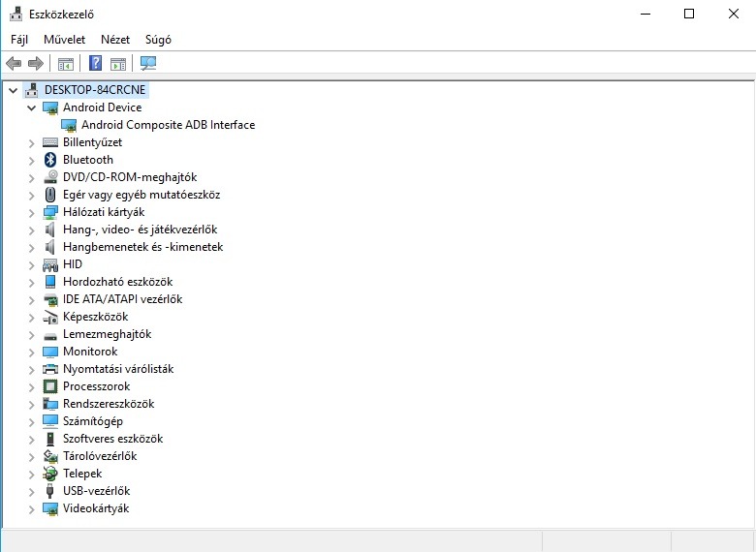
Task: Open the Fájl menu
Action: 19,40
